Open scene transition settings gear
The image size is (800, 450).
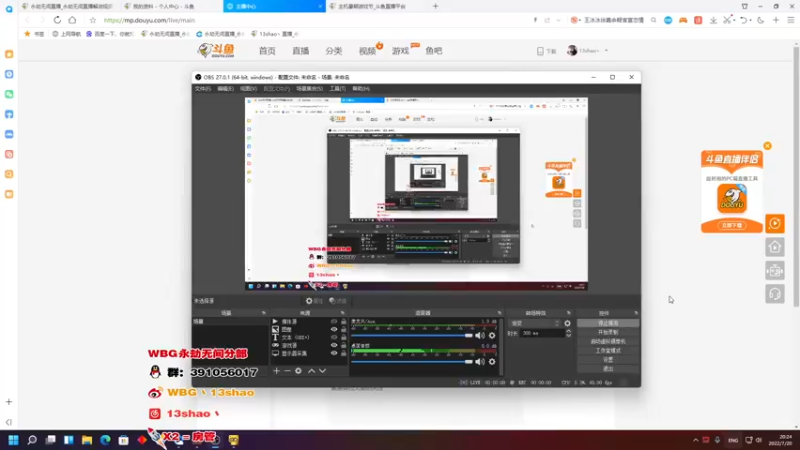click(x=567, y=323)
